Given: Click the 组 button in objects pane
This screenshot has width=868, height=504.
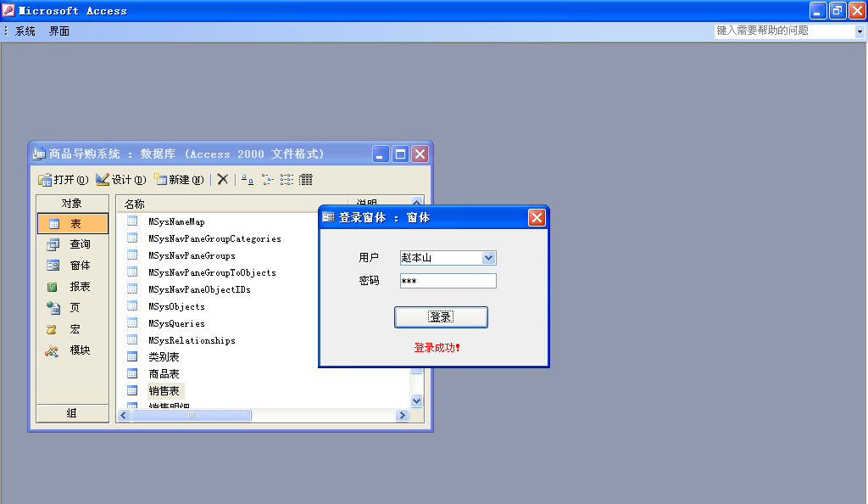Looking at the screenshot, I should point(73,413).
